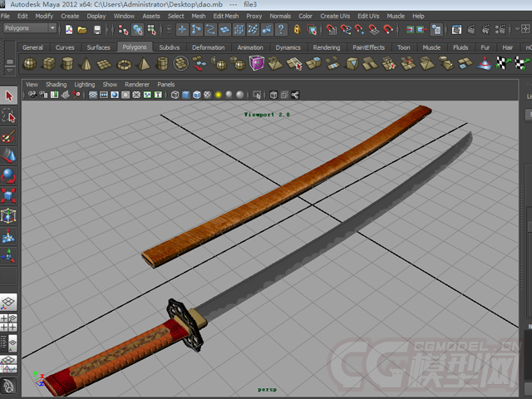Open the Renderer panel menu
The width and height of the screenshot is (532, 399).
[x=136, y=85]
